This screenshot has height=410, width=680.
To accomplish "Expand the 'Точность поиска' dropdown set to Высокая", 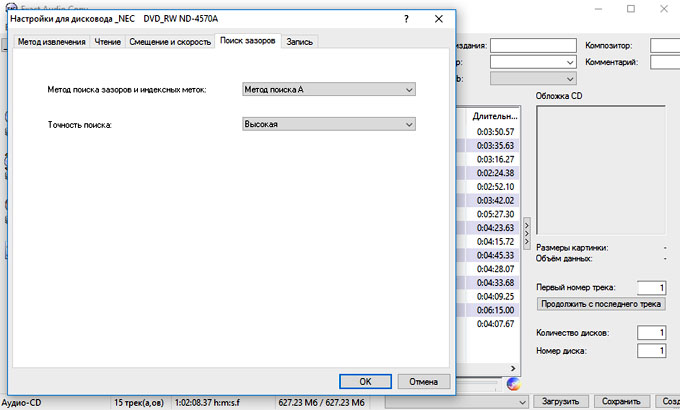I will pos(328,124).
